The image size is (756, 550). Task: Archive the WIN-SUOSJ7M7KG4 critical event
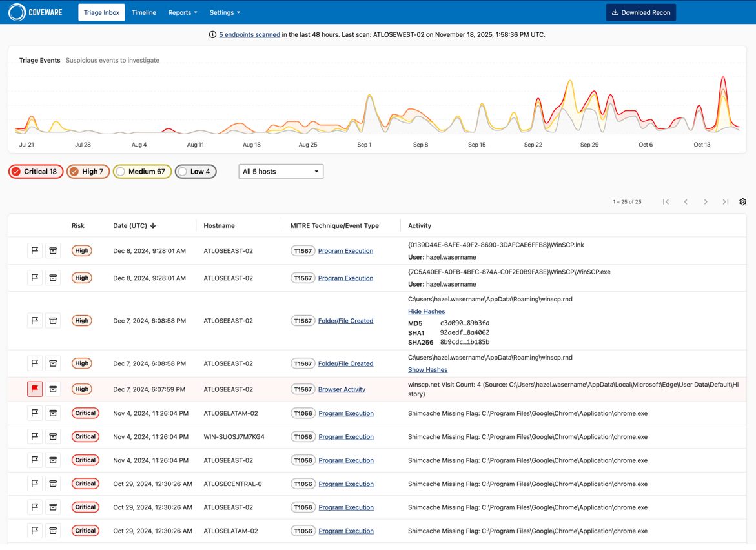pos(53,436)
